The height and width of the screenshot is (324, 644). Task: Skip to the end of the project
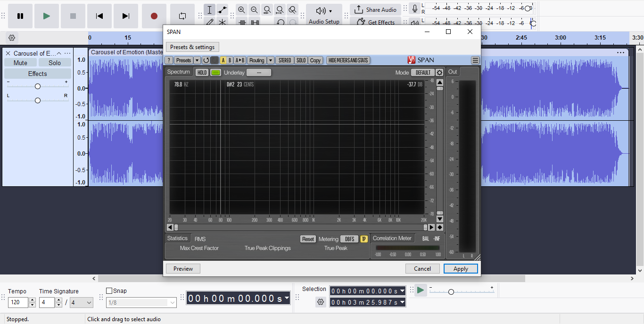(126, 16)
